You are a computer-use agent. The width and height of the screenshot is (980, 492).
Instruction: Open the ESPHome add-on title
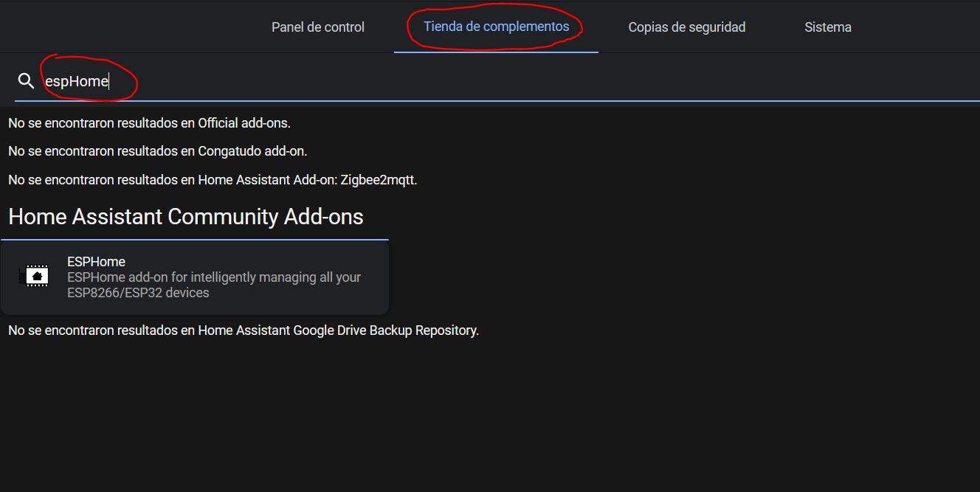point(96,262)
